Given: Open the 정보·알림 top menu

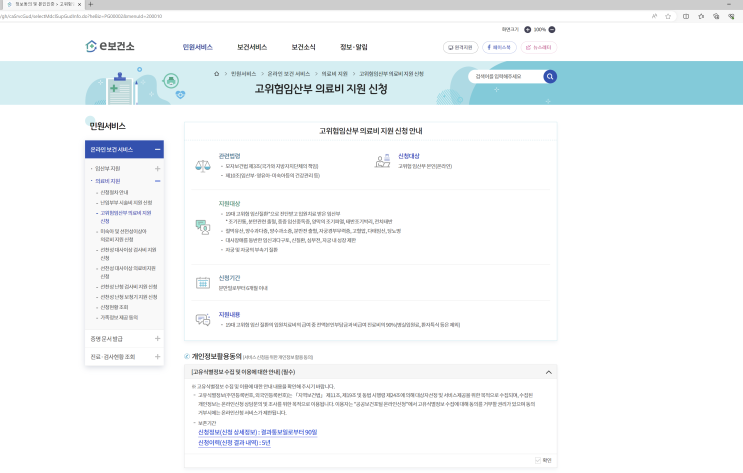Looking at the screenshot, I should pyautogui.click(x=353, y=47).
